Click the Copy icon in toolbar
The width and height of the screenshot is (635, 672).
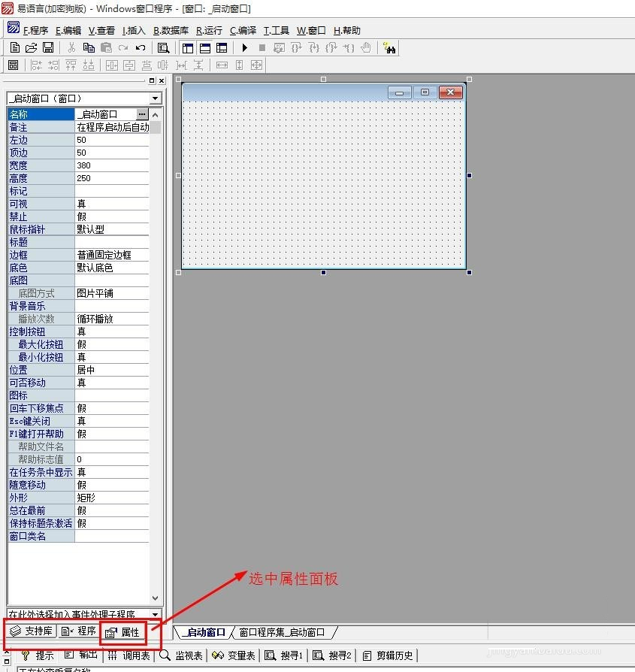point(89,48)
